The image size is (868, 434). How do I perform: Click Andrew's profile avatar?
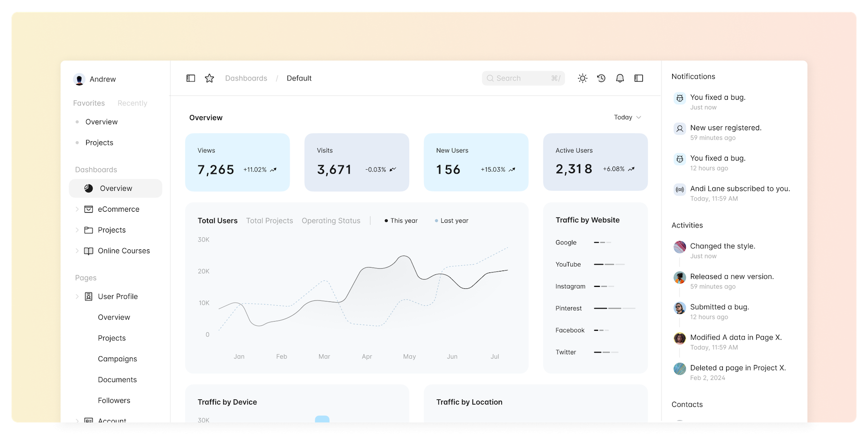79,80
